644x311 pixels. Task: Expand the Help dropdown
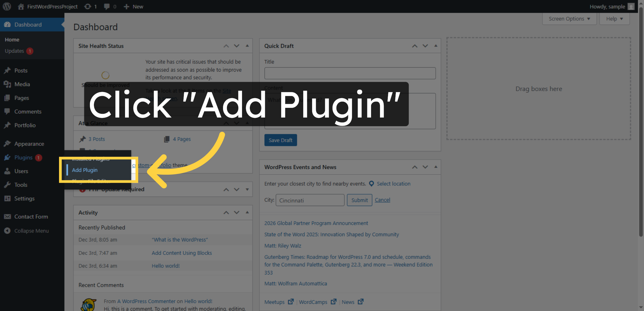614,19
